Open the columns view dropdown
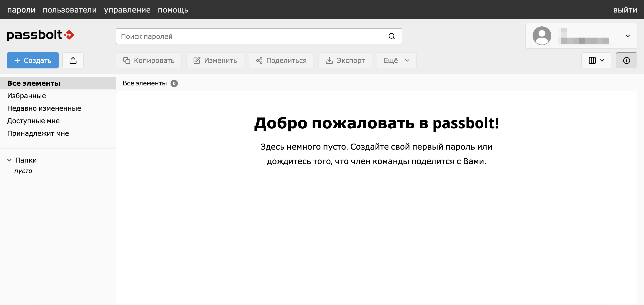644x305 pixels. click(596, 60)
